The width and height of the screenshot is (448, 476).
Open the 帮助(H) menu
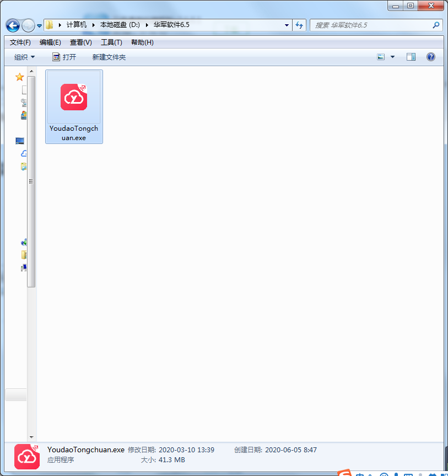point(142,42)
